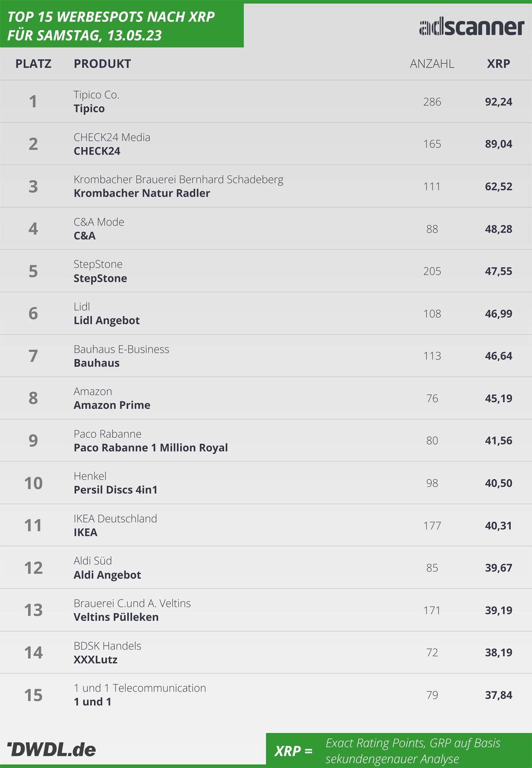Click the DWDL.de logo
Image resolution: width=532 pixels, height=768 pixels.
(x=51, y=749)
